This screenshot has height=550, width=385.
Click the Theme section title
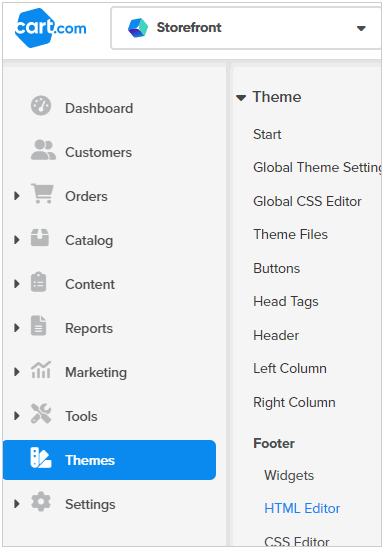[x=277, y=97]
